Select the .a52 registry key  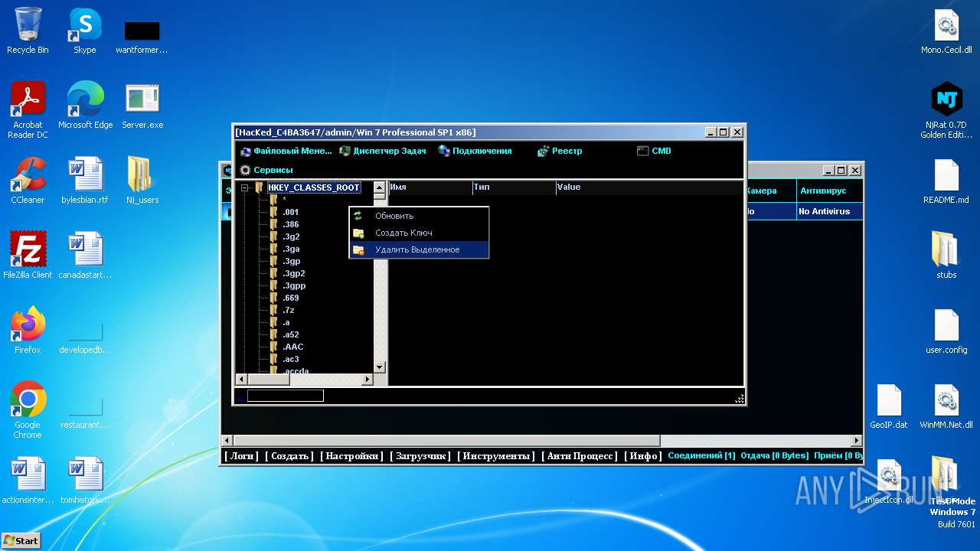pyautogui.click(x=290, y=334)
